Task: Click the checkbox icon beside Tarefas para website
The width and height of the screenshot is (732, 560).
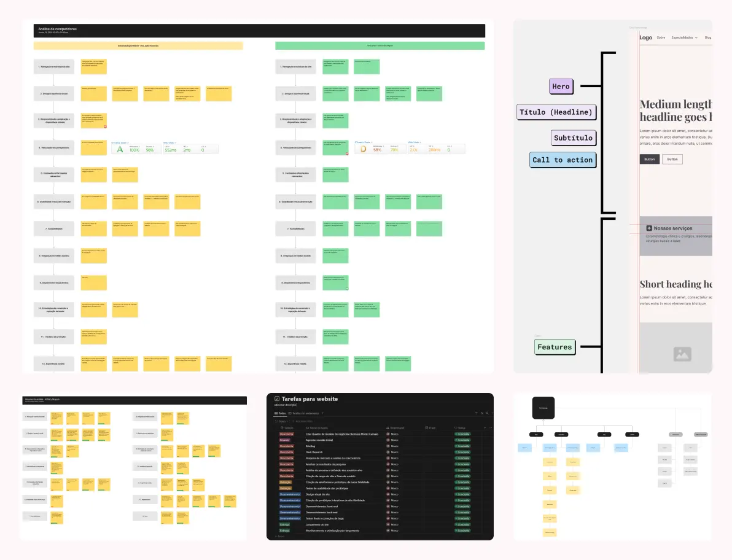Action: pyautogui.click(x=277, y=399)
